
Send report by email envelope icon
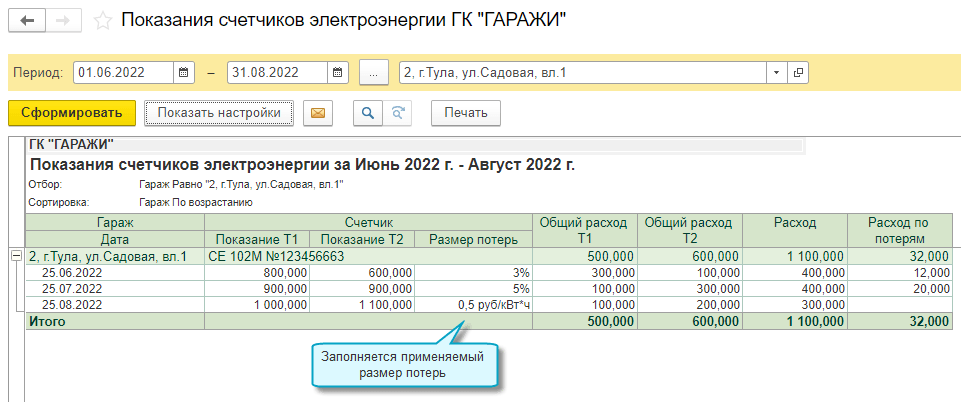point(317,113)
